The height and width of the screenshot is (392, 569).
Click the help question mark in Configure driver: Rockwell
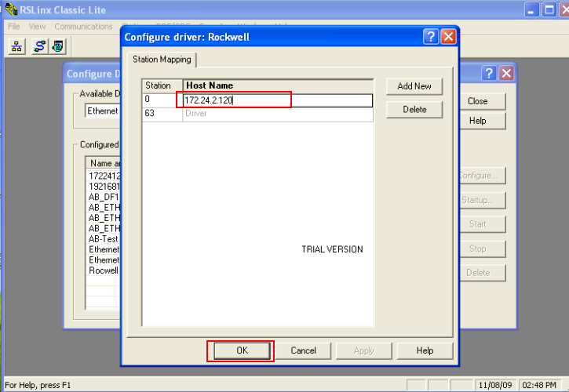click(431, 37)
